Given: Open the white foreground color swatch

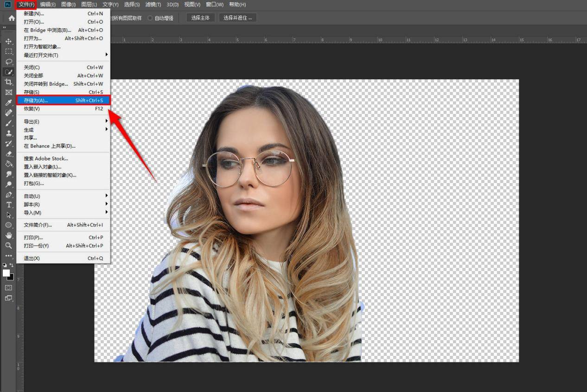Looking at the screenshot, I should pos(6,273).
